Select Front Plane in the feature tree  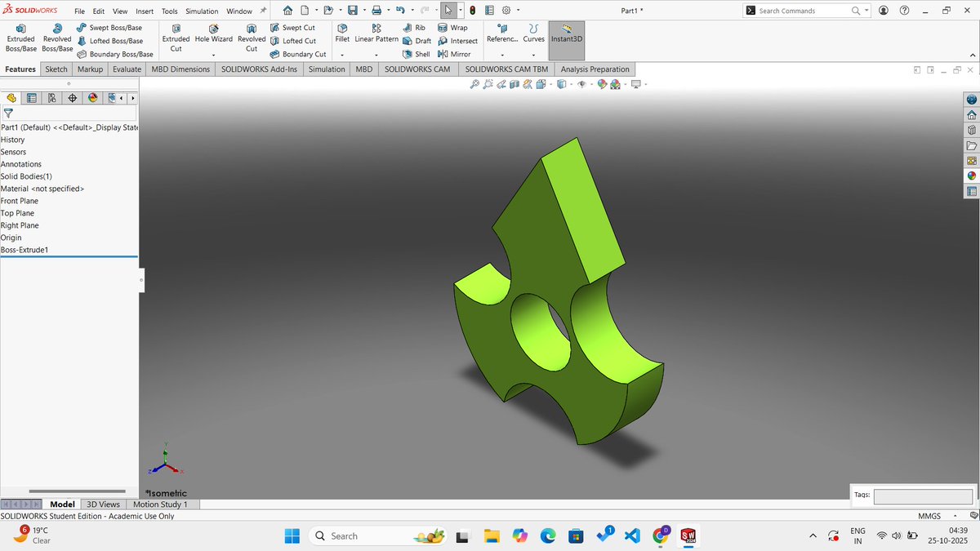click(20, 201)
